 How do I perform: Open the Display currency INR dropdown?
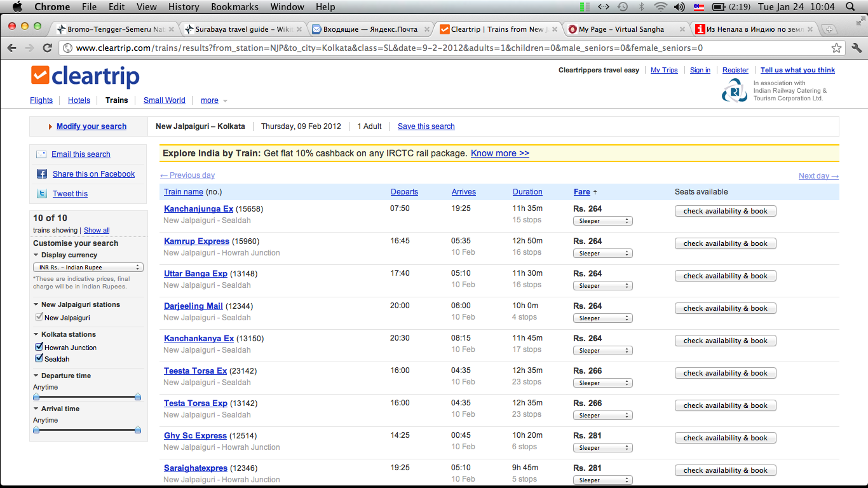(x=88, y=268)
